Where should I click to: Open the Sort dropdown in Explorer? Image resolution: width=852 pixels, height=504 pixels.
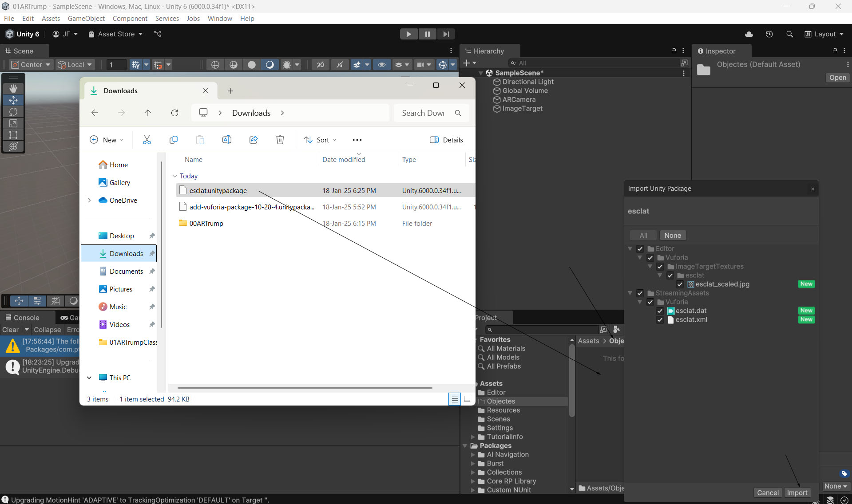point(320,140)
